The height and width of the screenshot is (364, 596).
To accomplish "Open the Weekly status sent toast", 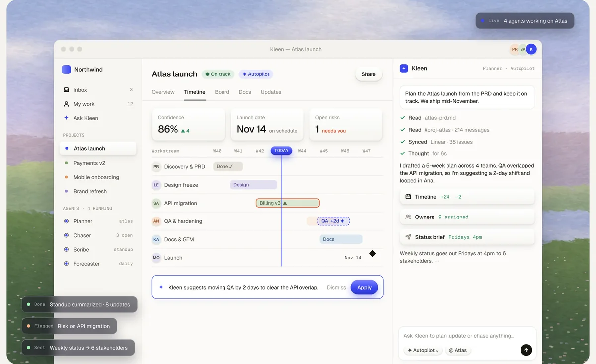I will (78, 348).
